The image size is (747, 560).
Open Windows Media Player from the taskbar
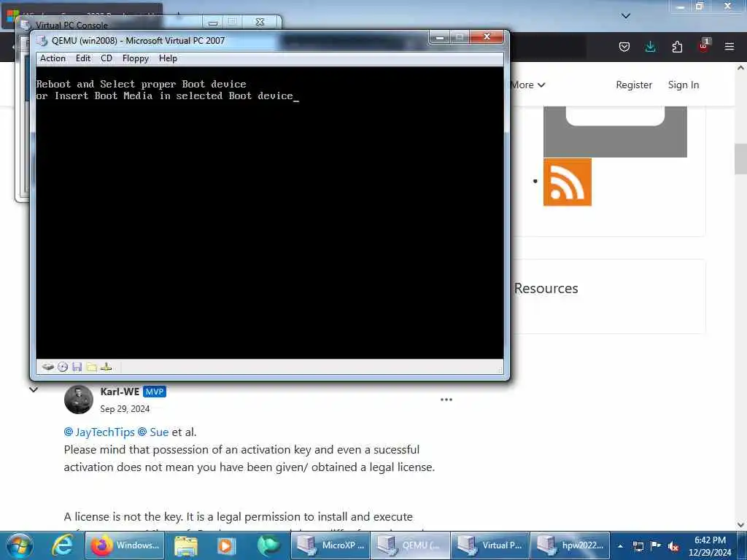[226, 545]
